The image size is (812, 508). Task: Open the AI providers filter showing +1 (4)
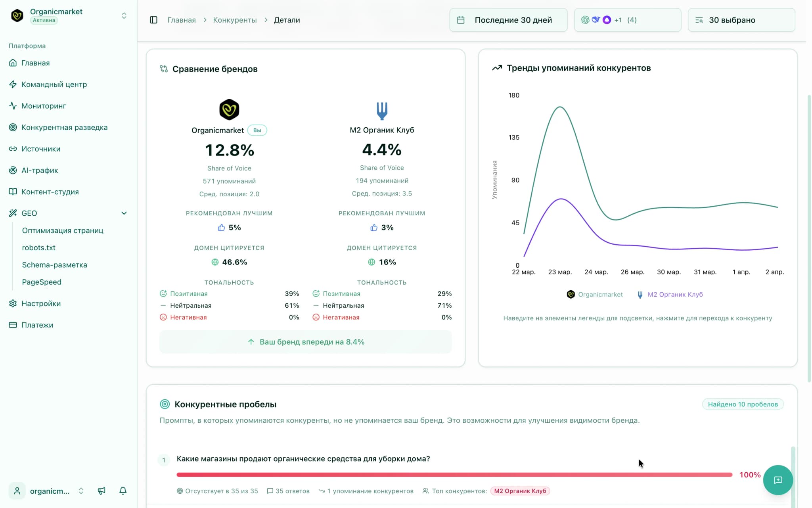pos(627,20)
